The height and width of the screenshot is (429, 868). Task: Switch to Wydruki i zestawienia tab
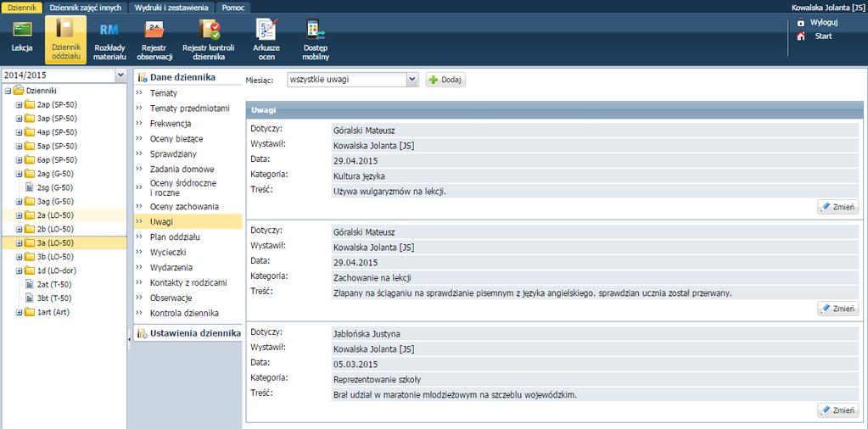tap(171, 8)
